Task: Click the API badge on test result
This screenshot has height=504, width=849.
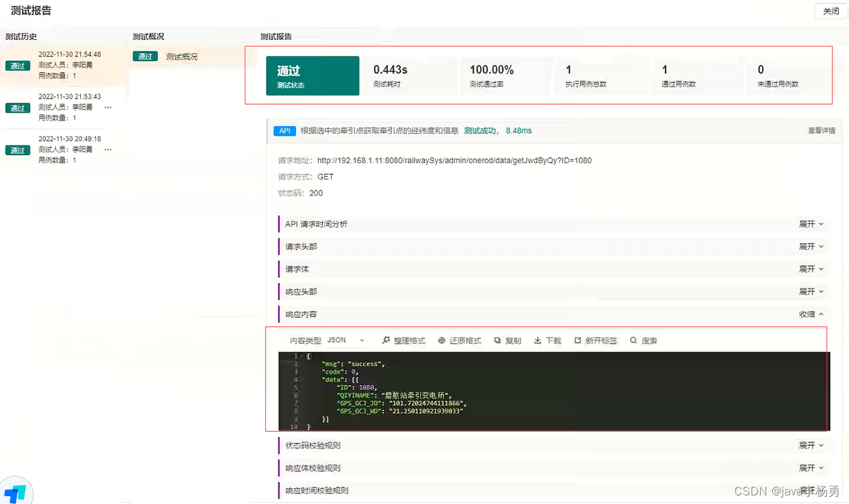Action: coord(285,131)
